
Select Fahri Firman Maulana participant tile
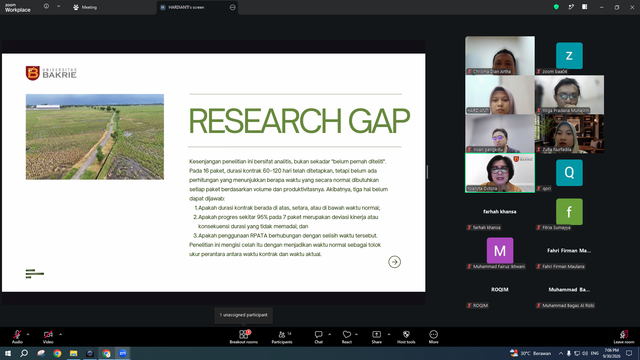tap(569, 251)
